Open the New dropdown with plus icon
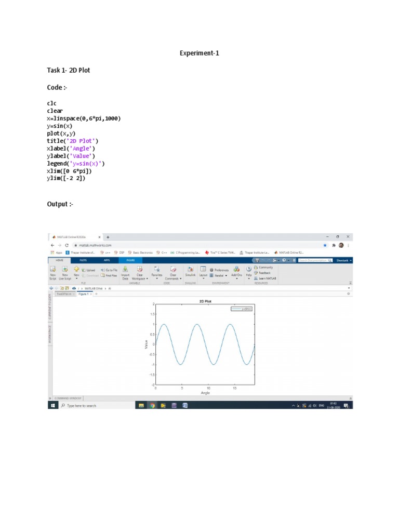 point(76,272)
